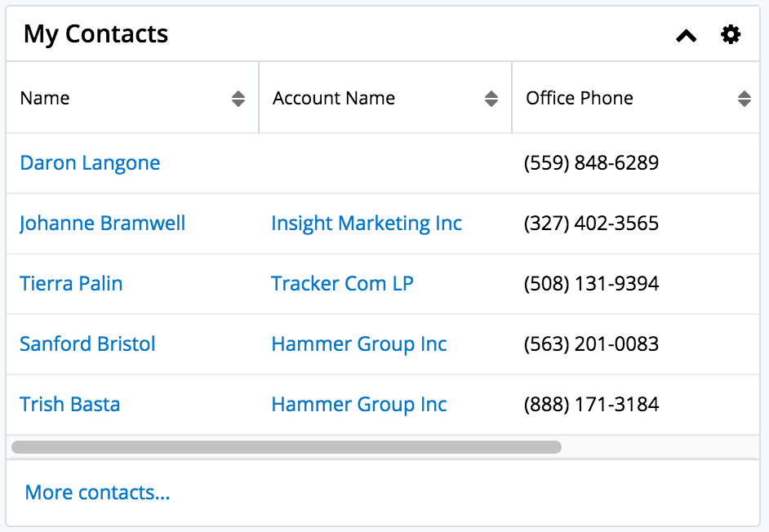Open Trish Basta contact record
The width and height of the screenshot is (769, 532).
pos(70,405)
